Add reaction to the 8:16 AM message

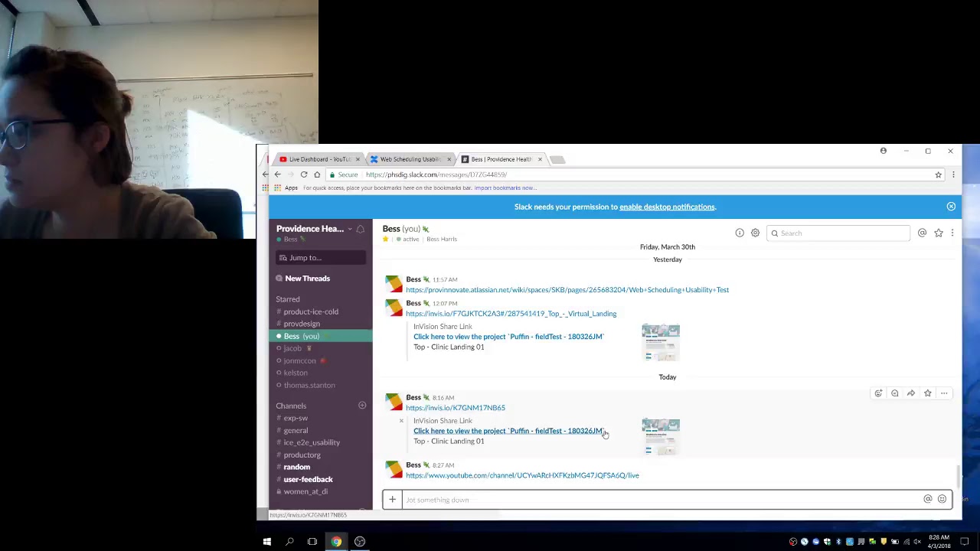[878, 393]
